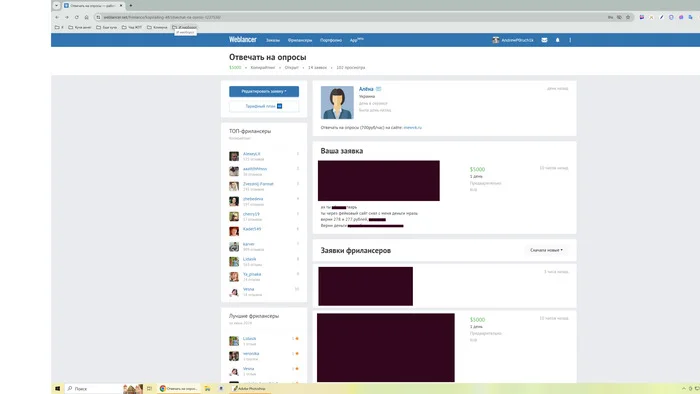Follow the site link in the order description
Screen dimensions: 700x394
pos(412,128)
